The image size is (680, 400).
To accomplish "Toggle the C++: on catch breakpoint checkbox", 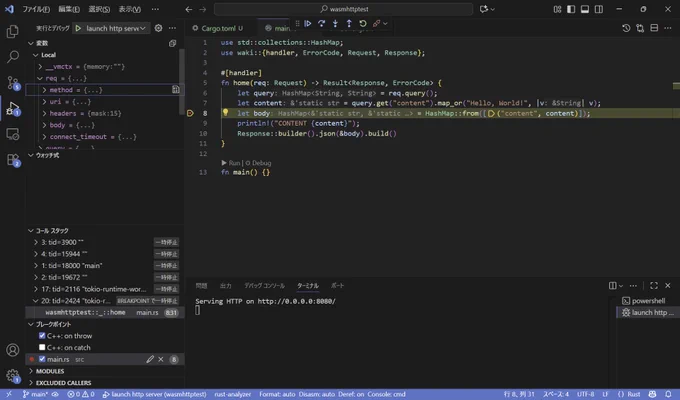I will click(x=42, y=348).
